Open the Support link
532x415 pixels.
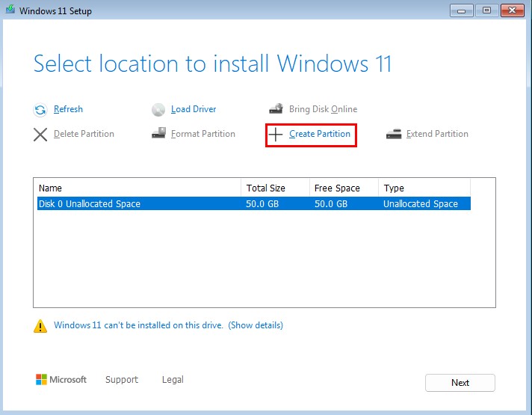pos(121,380)
